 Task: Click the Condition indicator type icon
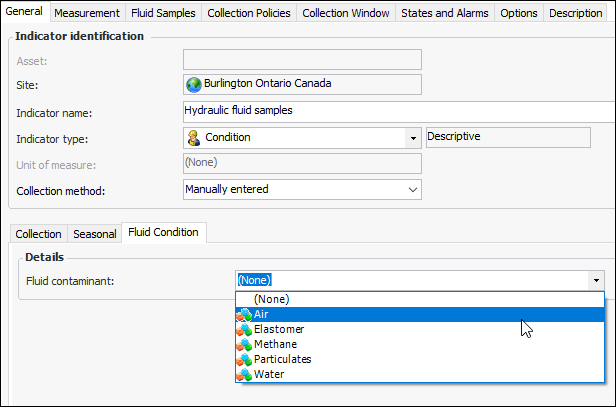pyautogui.click(x=194, y=137)
